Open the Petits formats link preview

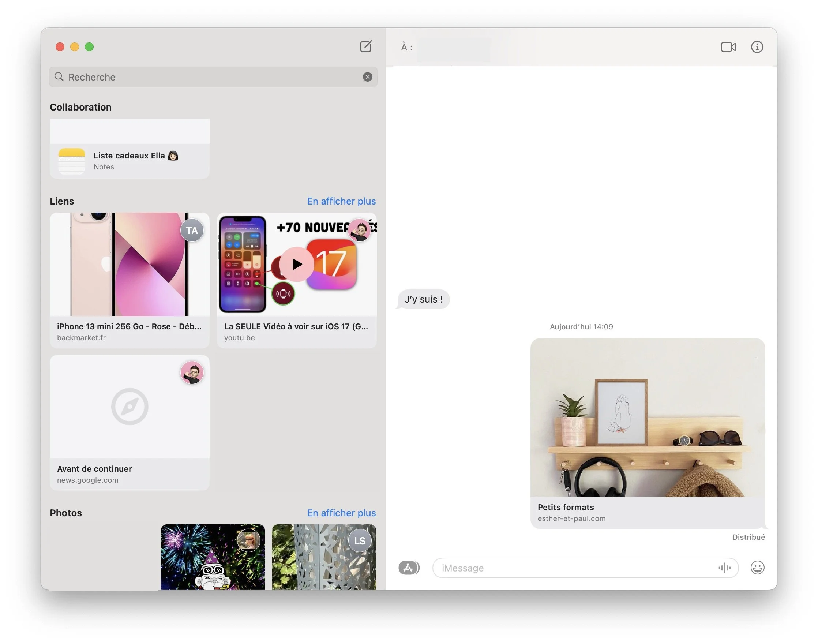tap(647, 434)
